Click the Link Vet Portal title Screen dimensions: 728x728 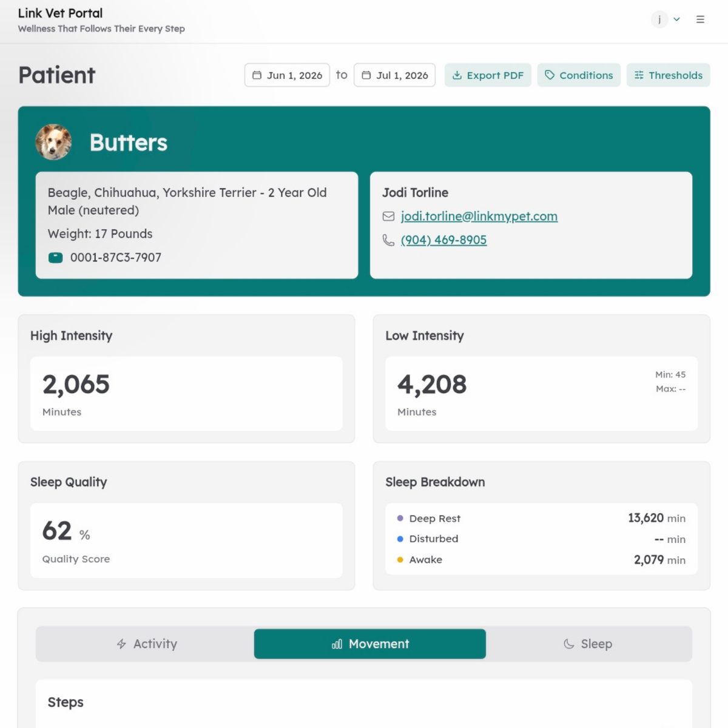(60, 13)
